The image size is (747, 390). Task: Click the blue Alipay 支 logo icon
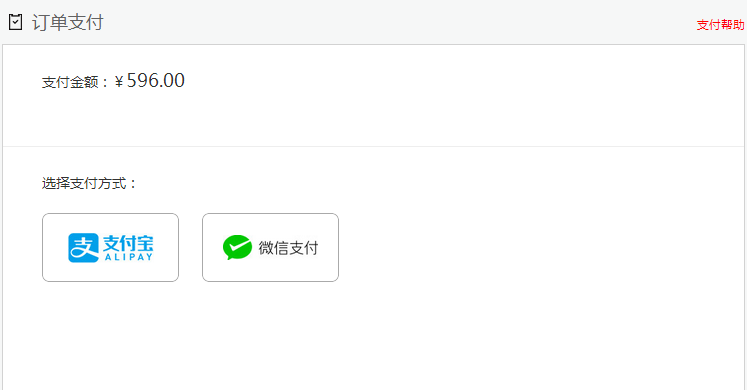click(83, 248)
